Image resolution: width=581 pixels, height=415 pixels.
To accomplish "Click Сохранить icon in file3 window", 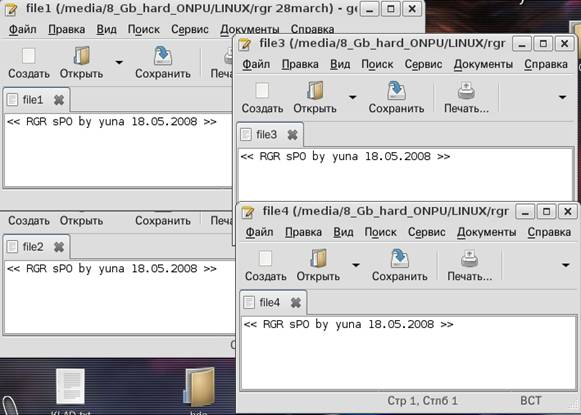I will 396,91.
